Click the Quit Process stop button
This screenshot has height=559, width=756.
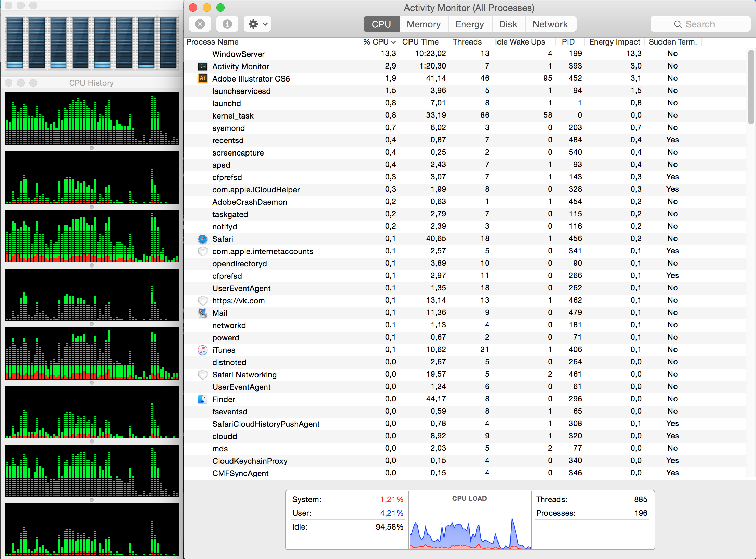[x=200, y=24]
